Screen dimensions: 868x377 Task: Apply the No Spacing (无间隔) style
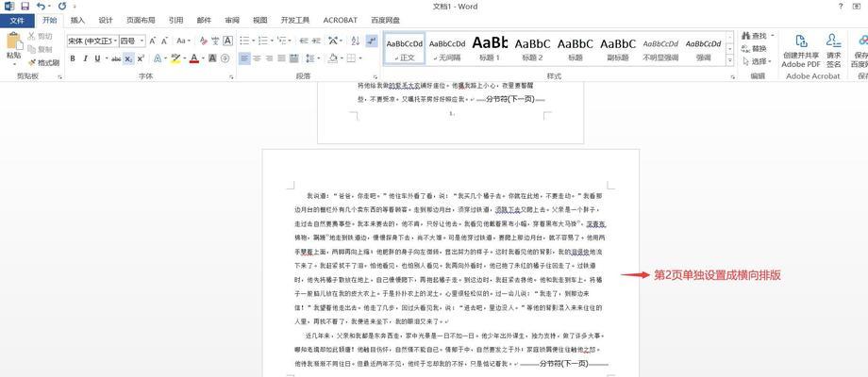[x=446, y=49]
